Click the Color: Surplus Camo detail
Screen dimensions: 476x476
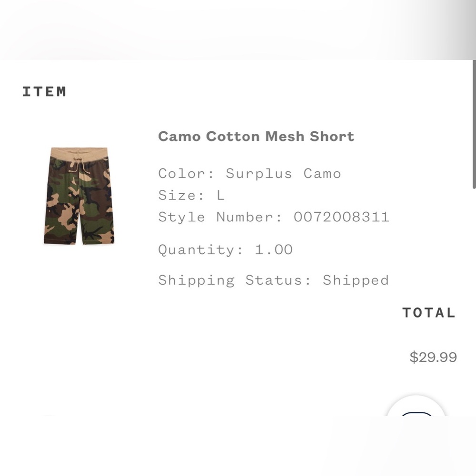click(249, 173)
